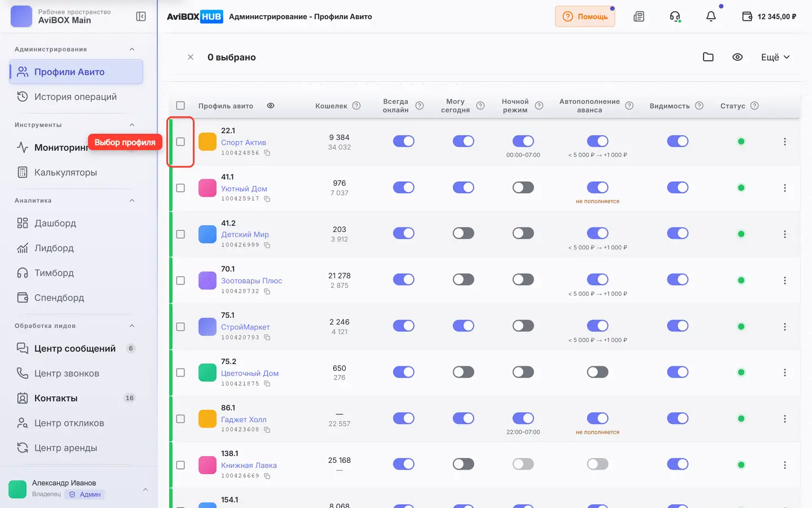Open notifications bell icon
This screenshot has width=812, height=508.
pyautogui.click(x=711, y=16)
